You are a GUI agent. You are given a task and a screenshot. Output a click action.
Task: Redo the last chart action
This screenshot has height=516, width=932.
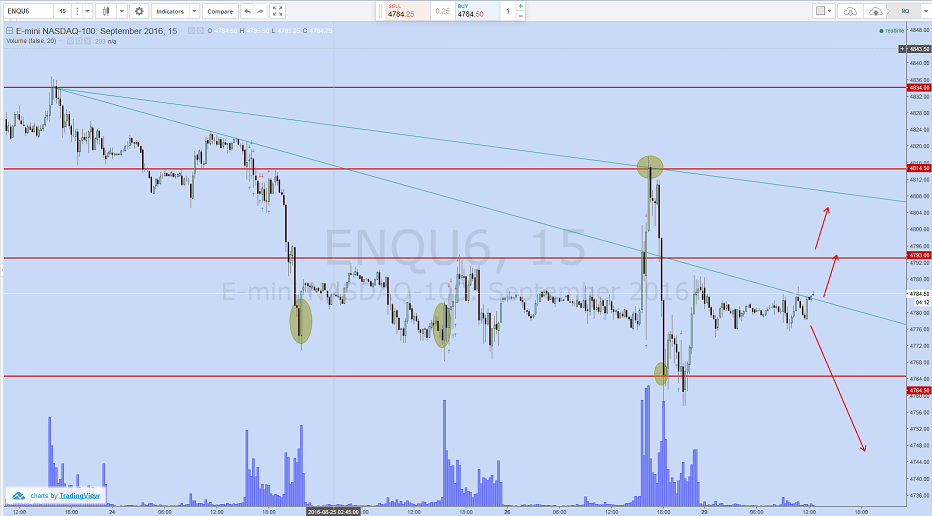[x=262, y=11]
